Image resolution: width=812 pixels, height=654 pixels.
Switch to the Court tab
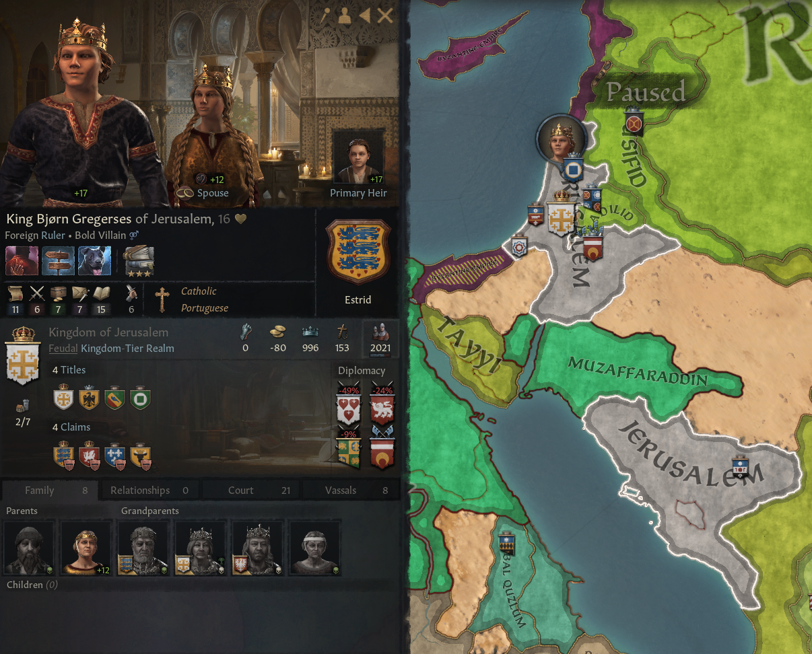click(249, 490)
